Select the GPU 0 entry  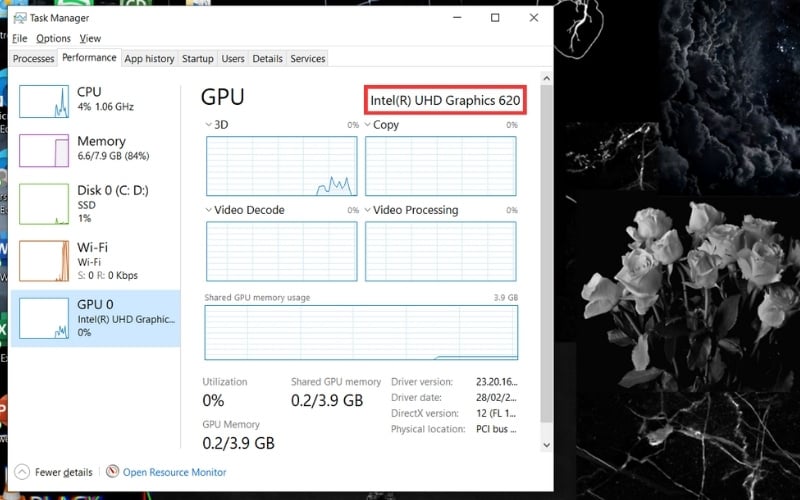click(95, 318)
